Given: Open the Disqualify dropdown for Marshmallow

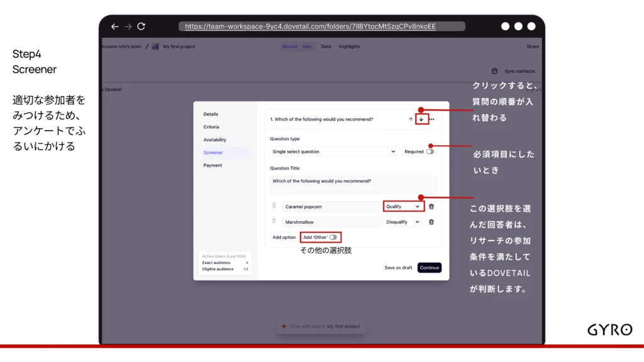Looking at the screenshot, I should pyautogui.click(x=402, y=222).
